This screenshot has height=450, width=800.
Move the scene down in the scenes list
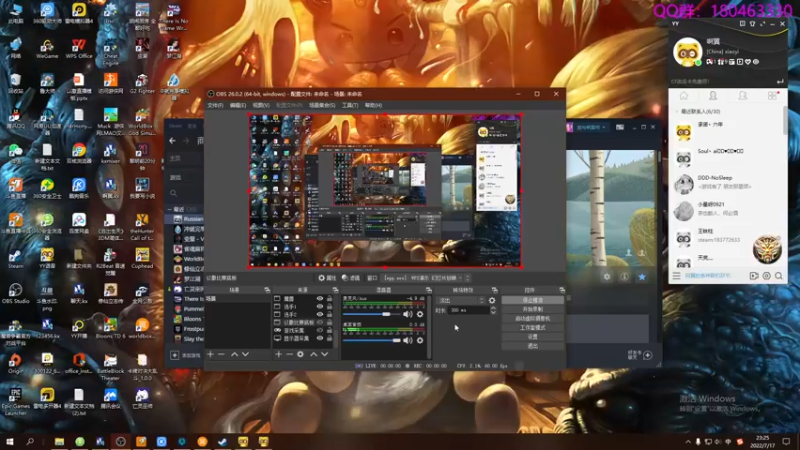(x=245, y=354)
